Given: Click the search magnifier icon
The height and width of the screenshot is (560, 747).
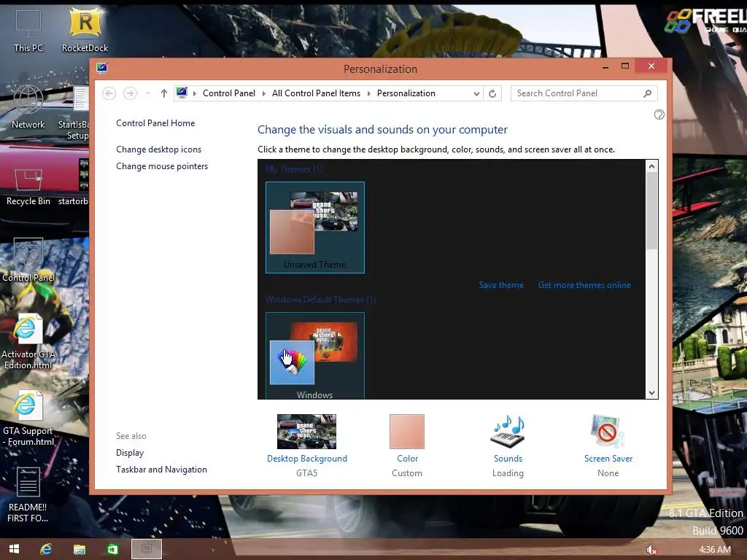Looking at the screenshot, I should point(647,93).
